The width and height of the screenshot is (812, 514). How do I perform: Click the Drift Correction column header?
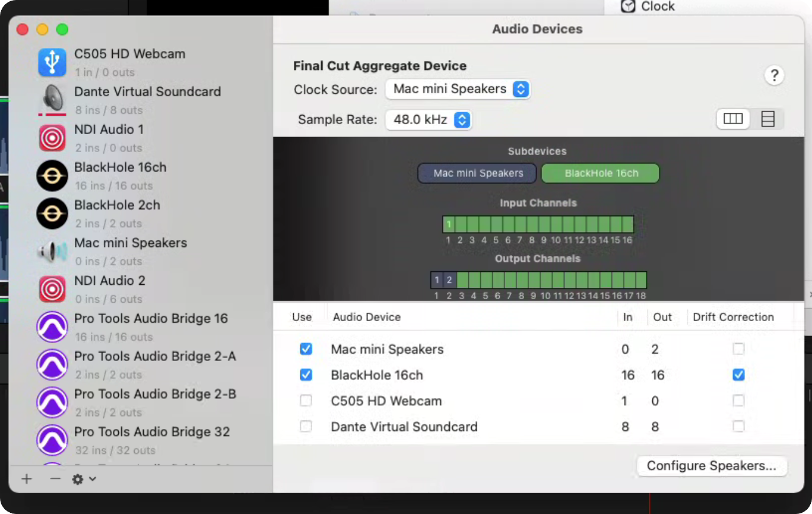pos(733,317)
